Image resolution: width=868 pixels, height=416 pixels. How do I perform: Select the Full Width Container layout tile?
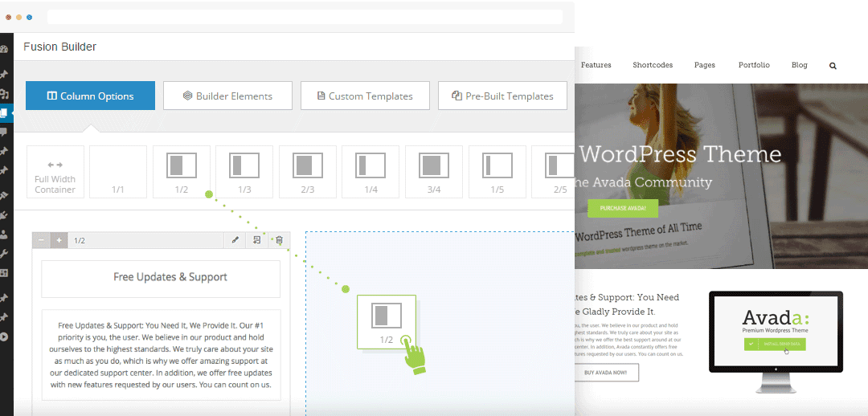(55, 172)
